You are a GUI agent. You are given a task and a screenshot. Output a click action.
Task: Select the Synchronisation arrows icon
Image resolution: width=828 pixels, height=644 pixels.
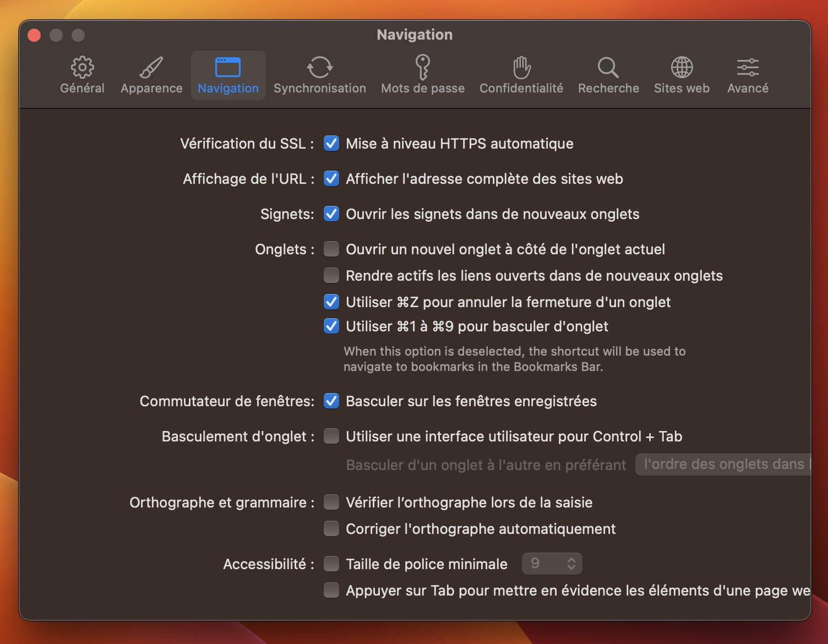(319, 68)
